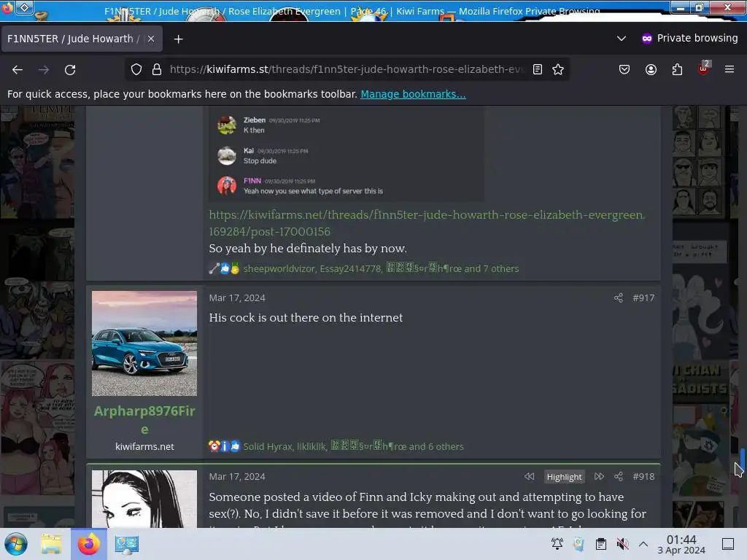The image size is (747, 560).
Task: Expand the list all tabs chevron
Action: [622, 39]
